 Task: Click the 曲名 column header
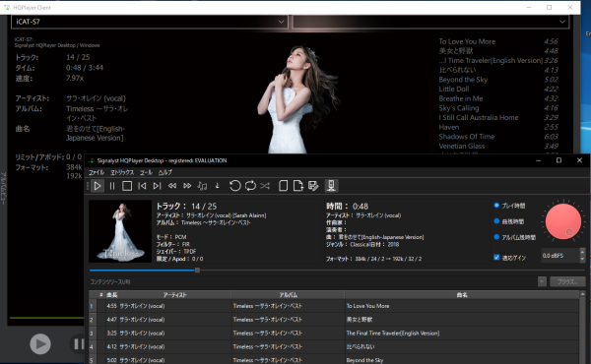tap(462, 295)
